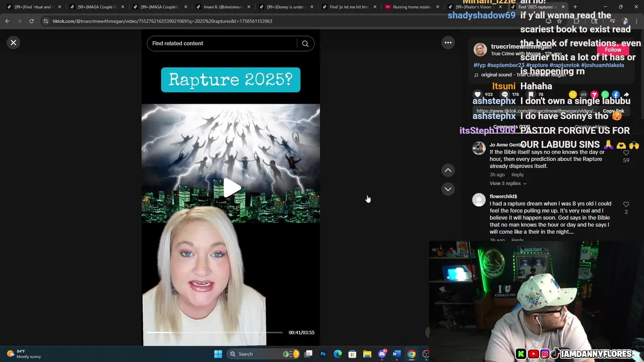Click Copy link button

pos(613,111)
